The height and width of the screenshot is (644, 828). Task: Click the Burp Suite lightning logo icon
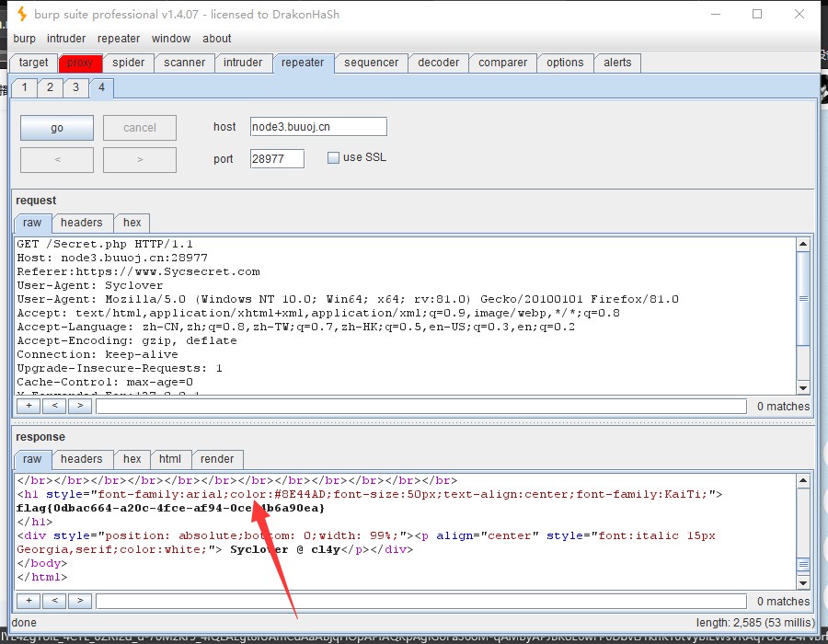point(22,14)
